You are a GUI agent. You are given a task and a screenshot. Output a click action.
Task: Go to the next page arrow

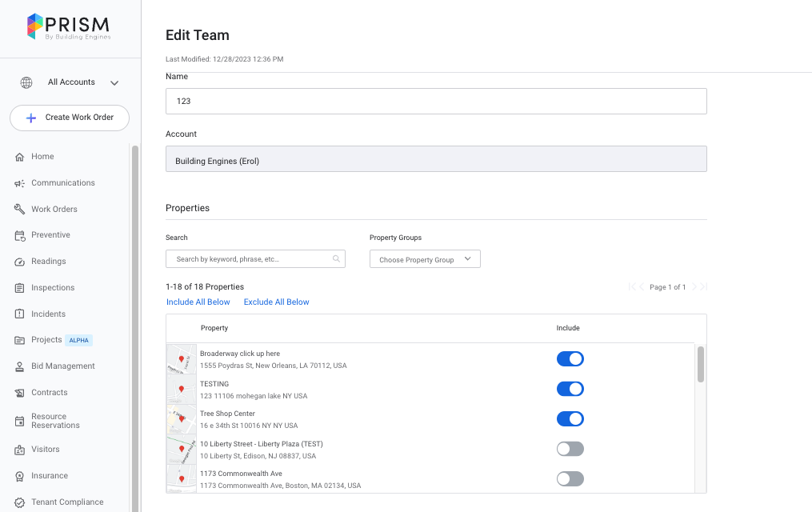pos(694,287)
